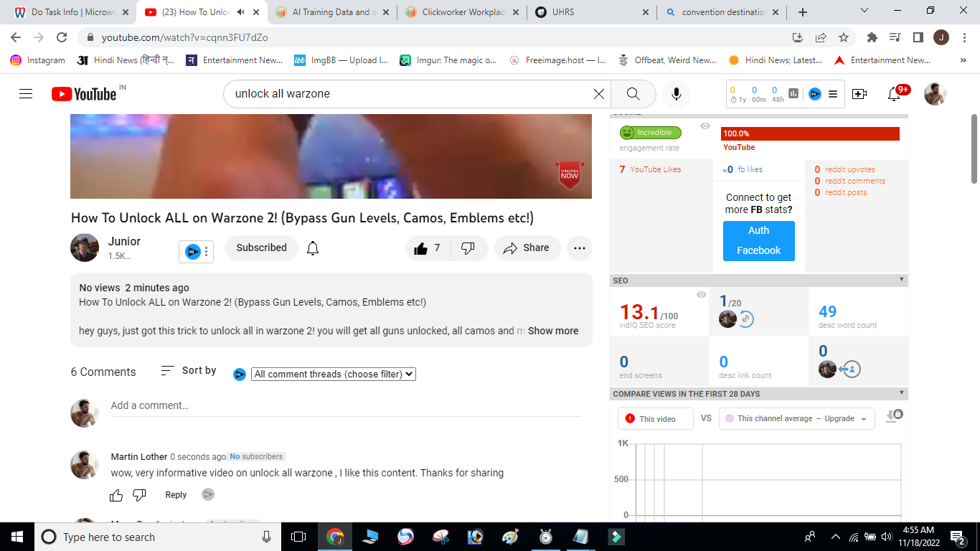The height and width of the screenshot is (551, 980).
Task: Open the ImgBB bookmark
Action: coord(341,60)
